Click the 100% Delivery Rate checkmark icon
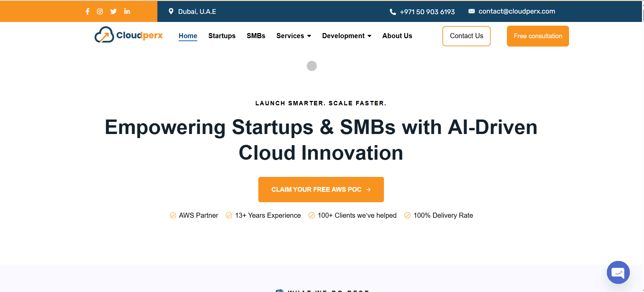644x292 pixels. click(408, 215)
